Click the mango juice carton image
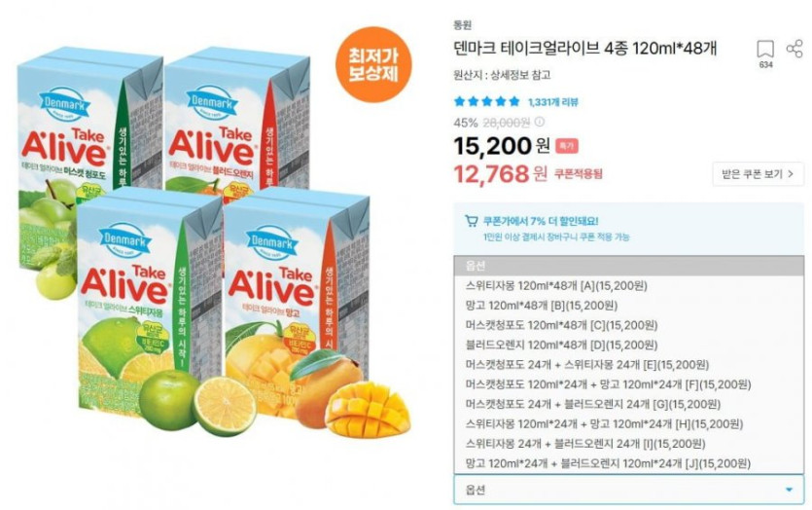This screenshot has height=510, width=812. [298, 306]
